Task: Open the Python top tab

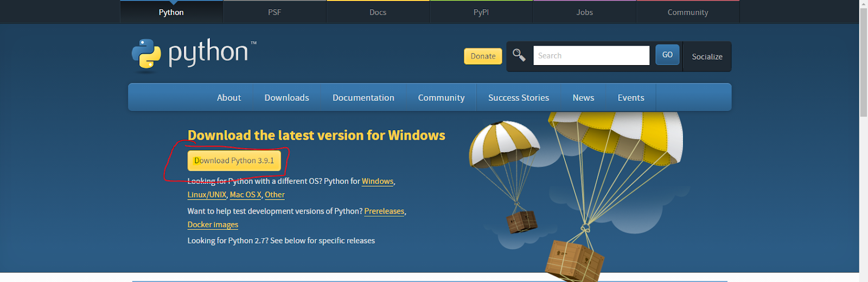Action: coord(171,12)
